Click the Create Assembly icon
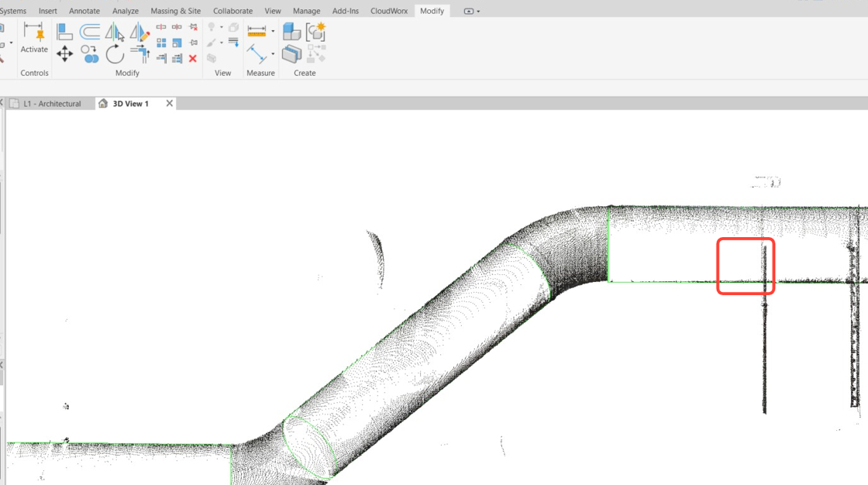868x485 pixels. 291,32
